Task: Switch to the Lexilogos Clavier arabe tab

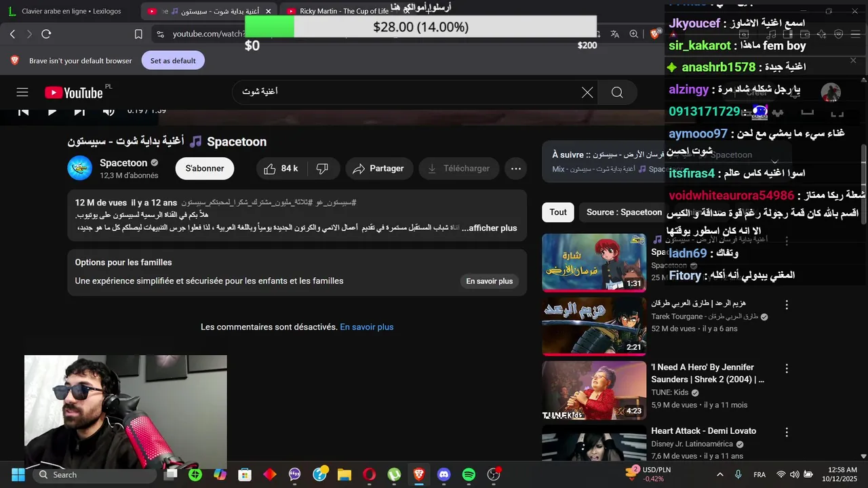Action: tap(71, 11)
